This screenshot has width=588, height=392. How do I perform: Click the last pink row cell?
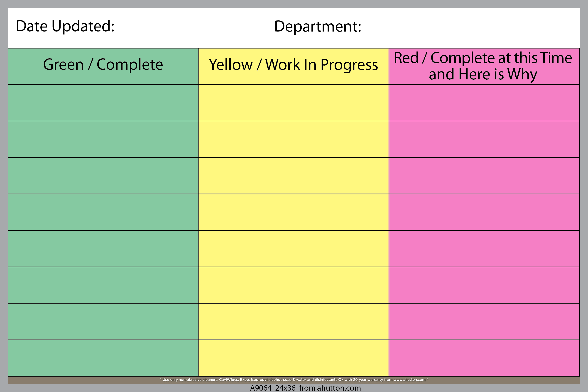[x=484, y=358]
